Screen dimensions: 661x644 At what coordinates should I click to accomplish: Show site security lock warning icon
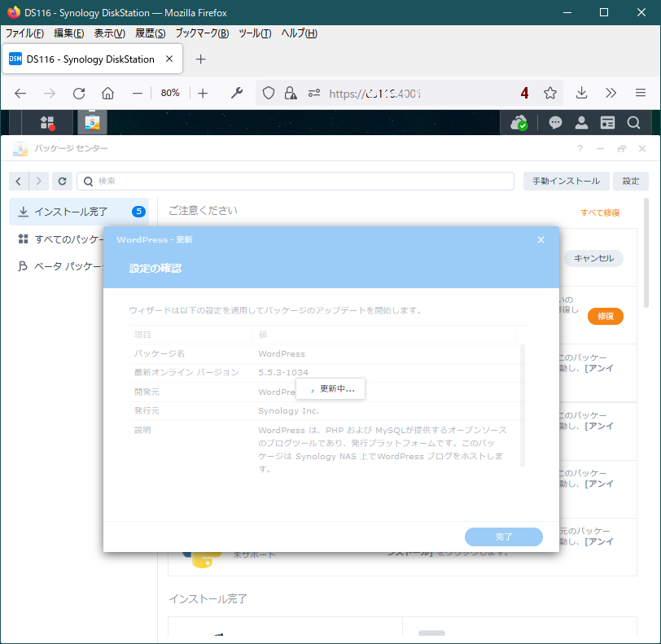(291, 93)
